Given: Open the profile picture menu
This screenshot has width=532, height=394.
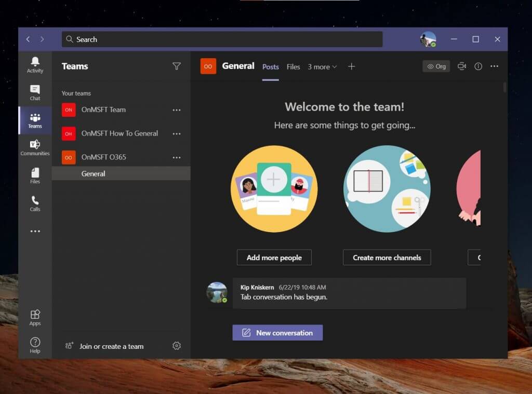Looking at the screenshot, I should (428, 39).
